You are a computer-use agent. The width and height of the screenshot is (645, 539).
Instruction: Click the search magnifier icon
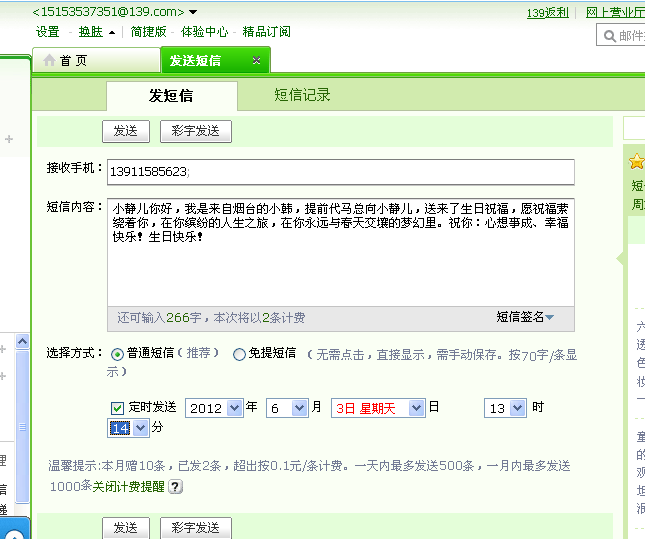point(610,36)
